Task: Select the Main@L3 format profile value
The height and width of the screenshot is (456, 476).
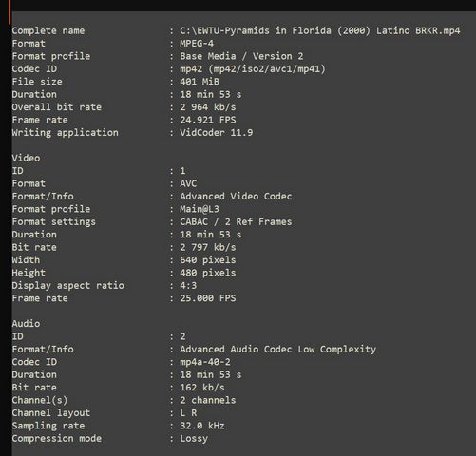Action: 200,209
